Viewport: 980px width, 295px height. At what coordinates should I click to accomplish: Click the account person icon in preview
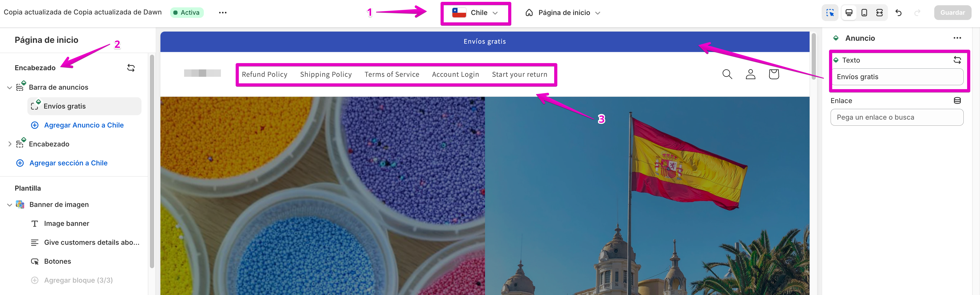[750, 74]
